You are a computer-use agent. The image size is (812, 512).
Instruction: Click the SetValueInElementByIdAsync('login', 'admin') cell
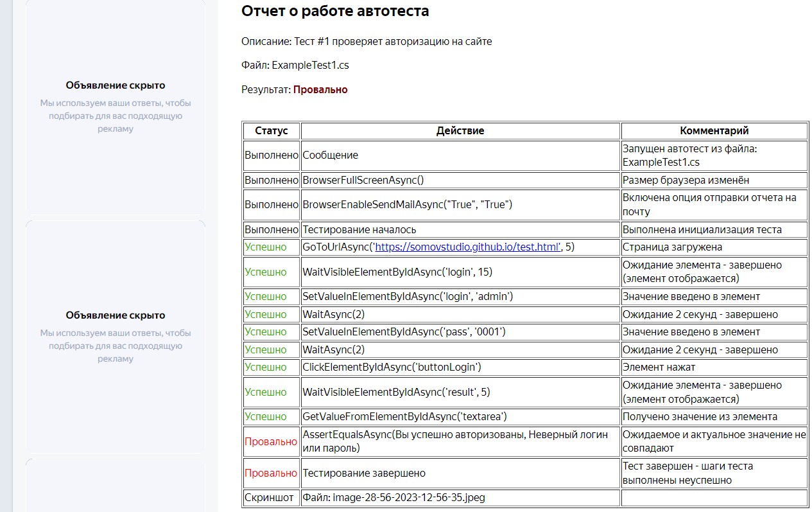pos(408,297)
